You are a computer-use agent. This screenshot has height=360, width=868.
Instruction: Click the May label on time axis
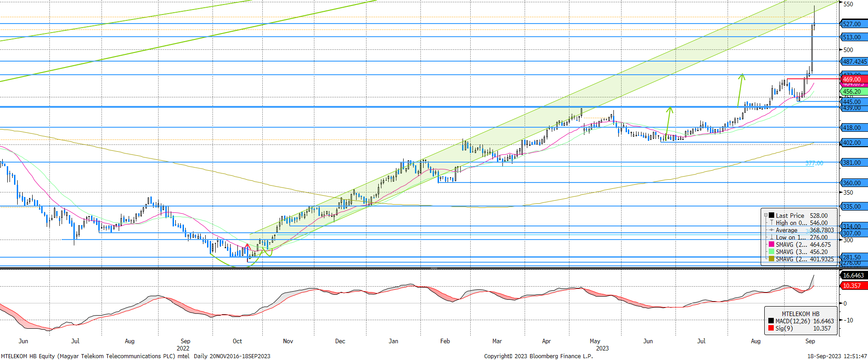pos(595,341)
